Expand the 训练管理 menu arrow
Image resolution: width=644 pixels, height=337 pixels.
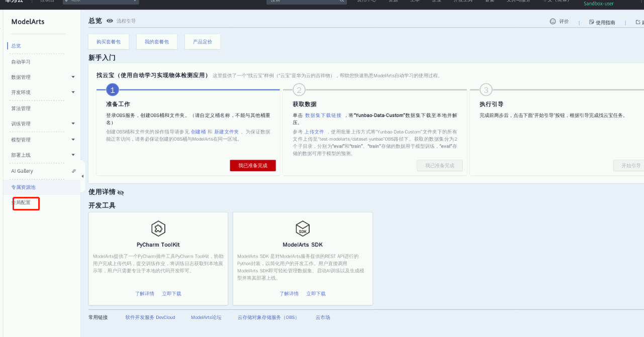[73, 124]
